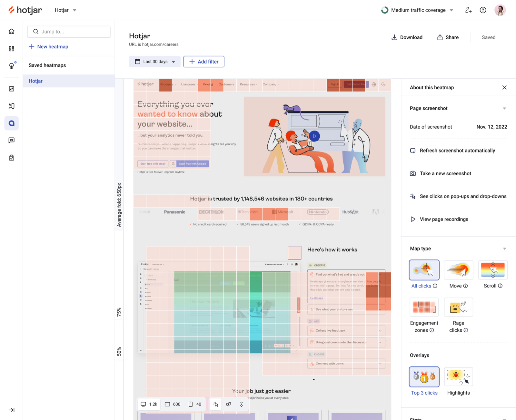Click the Nov. 12, 2022 screenshot date
This screenshot has width=516, height=420.
492,127
